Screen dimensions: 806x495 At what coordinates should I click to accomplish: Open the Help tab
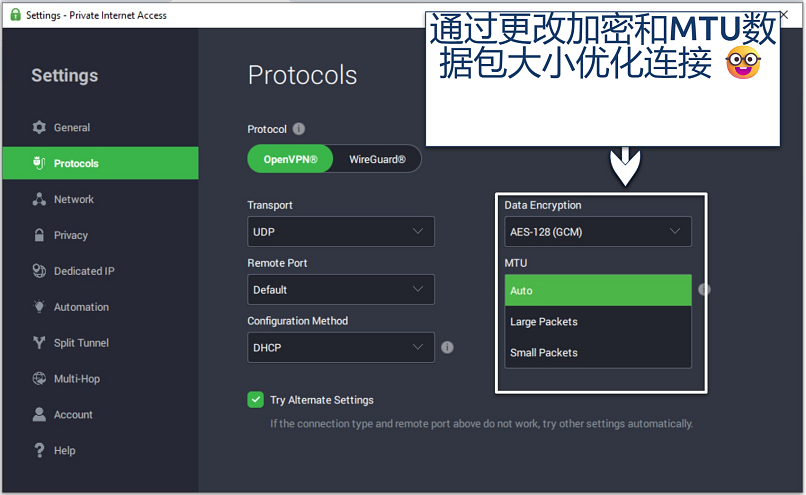pyautogui.click(x=100, y=450)
